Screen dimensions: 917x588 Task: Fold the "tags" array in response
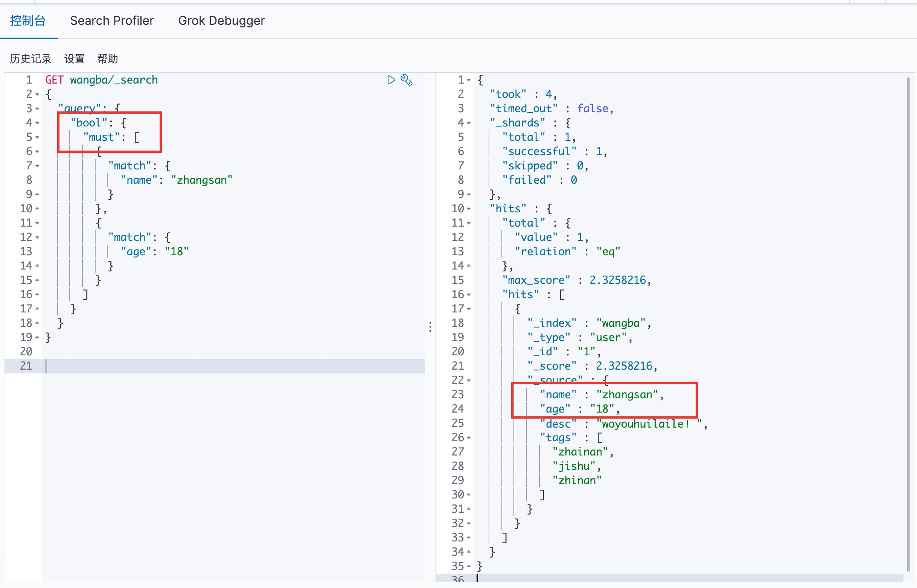coord(469,437)
